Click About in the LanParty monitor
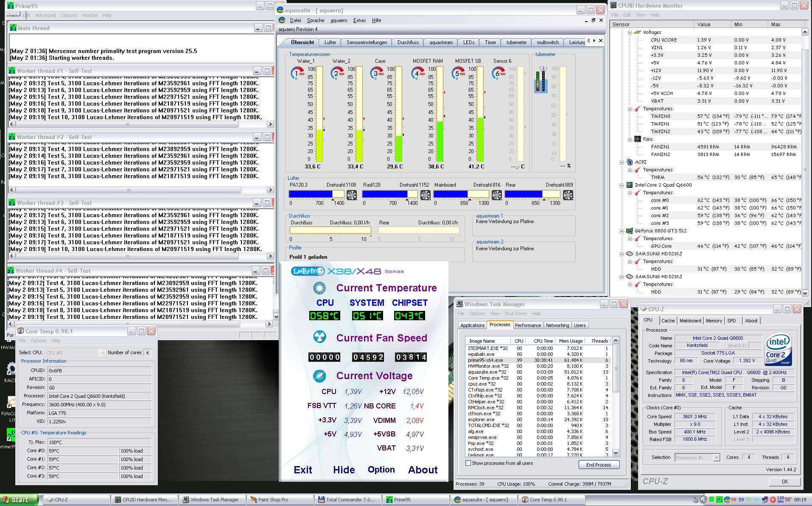The image size is (812, 506). pyautogui.click(x=423, y=470)
